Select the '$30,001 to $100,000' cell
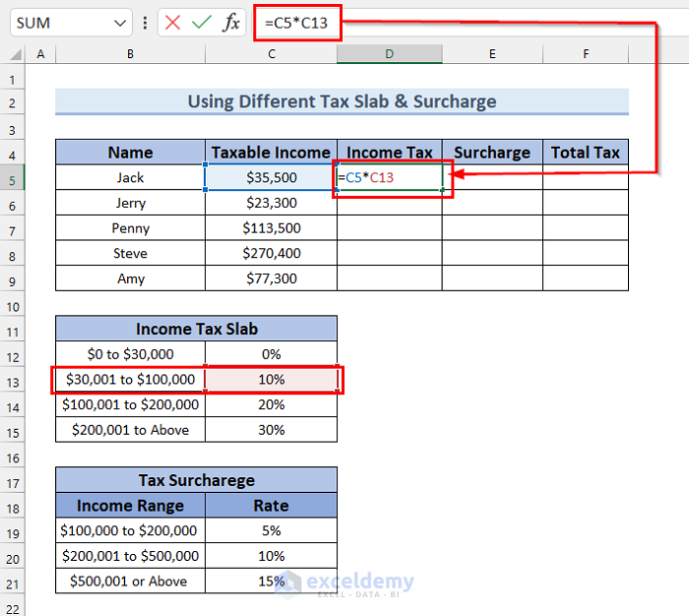The height and width of the screenshot is (616, 689). (131, 379)
